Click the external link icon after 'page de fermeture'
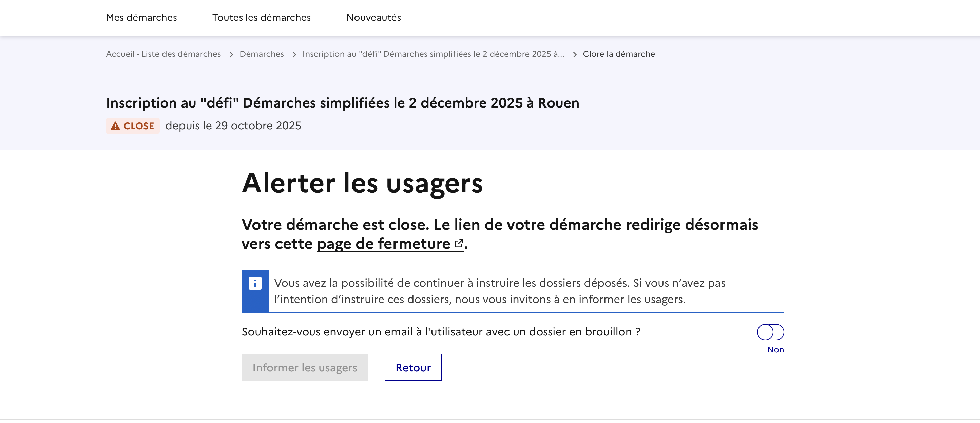Viewport: 980px width, 423px height. [459, 243]
